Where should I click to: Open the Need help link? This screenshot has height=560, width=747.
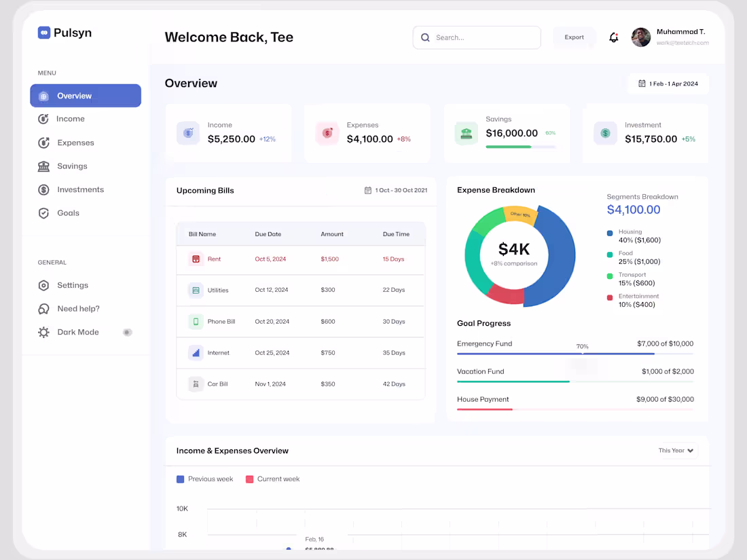tap(76, 308)
